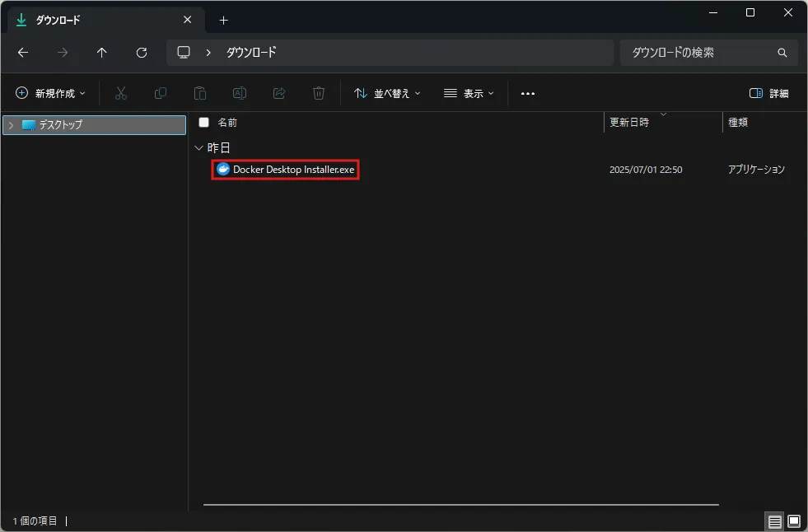Image resolution: width=808 pixels, height=532 pixels.
Task: Click the 1 個の項目 status text
Action: click(x=35, y=521)
